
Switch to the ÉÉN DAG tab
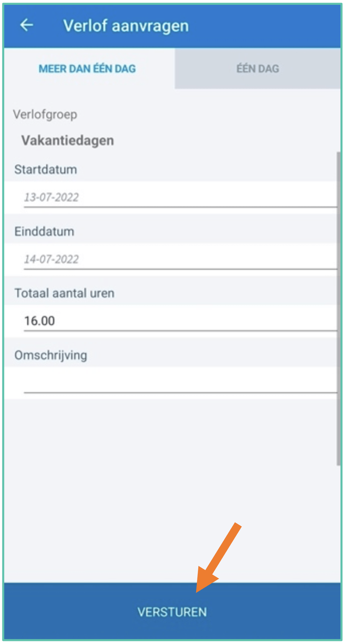pyautogui.click(x=258, y=69)
